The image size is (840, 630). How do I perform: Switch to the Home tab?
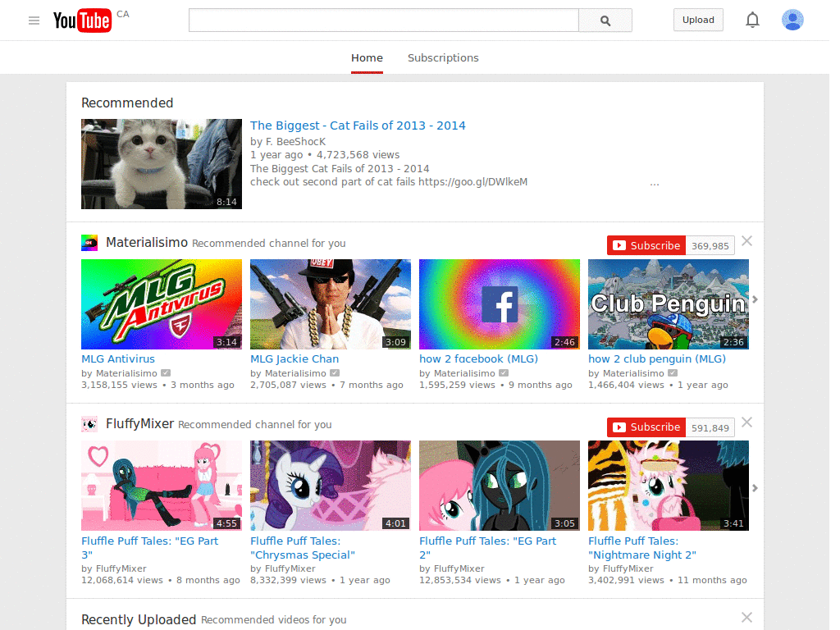(367, 58)
